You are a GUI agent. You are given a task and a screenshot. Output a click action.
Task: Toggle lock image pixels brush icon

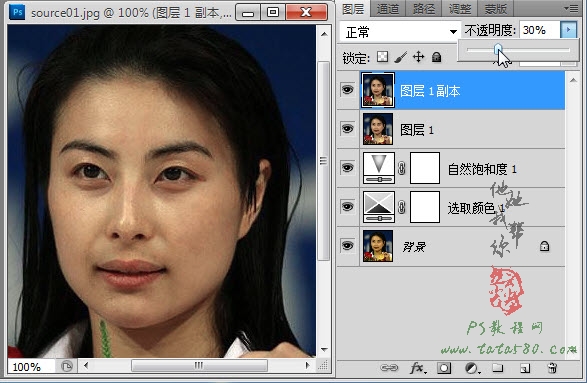[401, 57]
